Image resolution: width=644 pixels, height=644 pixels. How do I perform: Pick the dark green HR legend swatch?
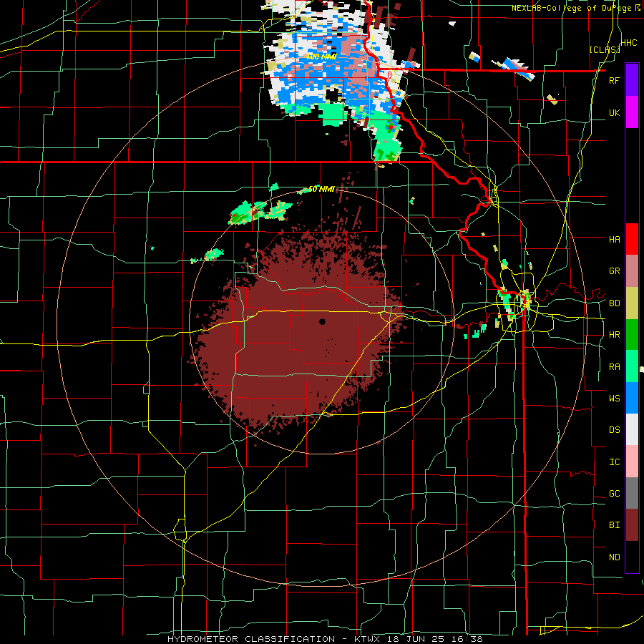pyautogui.click(x=632, y=334)
